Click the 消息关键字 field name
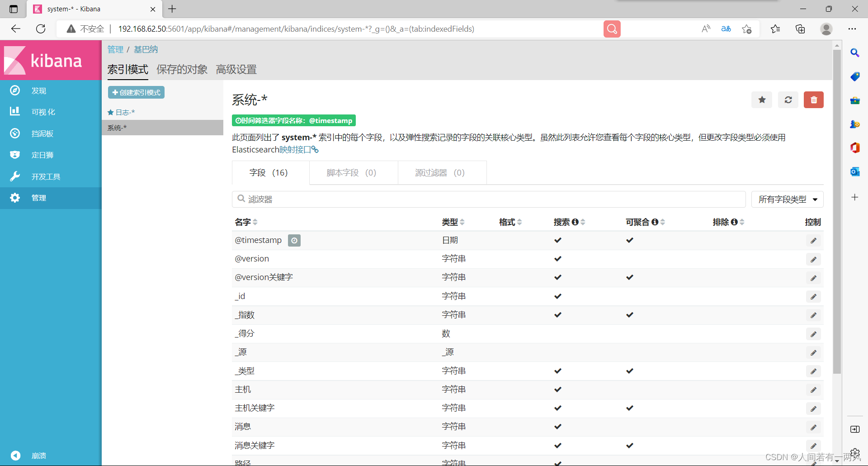The height and width of the screenshot is (466, 868). [x=255, y=446]
